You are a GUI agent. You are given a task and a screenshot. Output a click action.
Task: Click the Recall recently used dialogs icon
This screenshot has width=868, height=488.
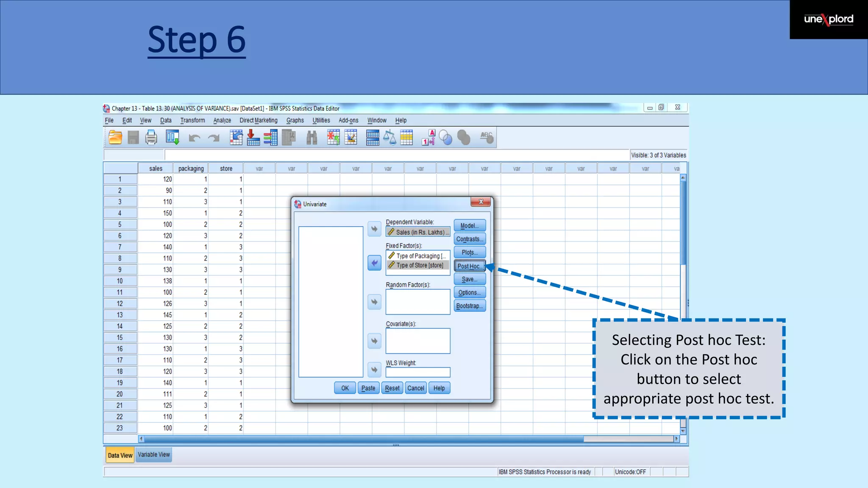[172, 138]
